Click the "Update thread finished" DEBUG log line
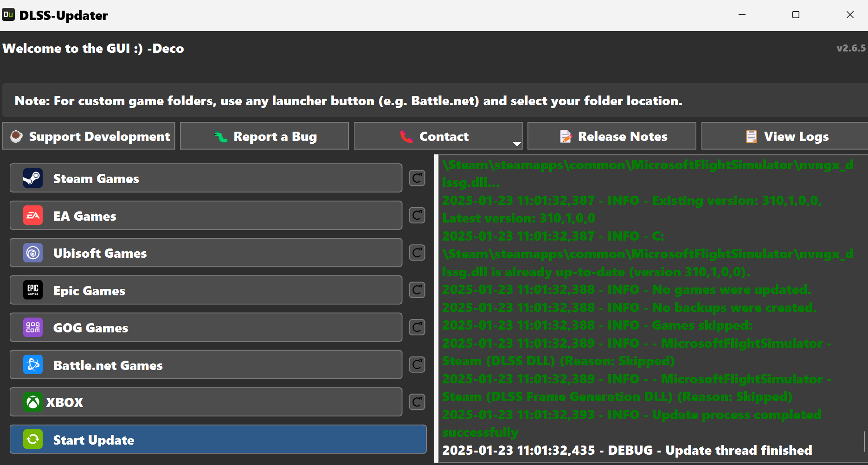 [627, 450]
